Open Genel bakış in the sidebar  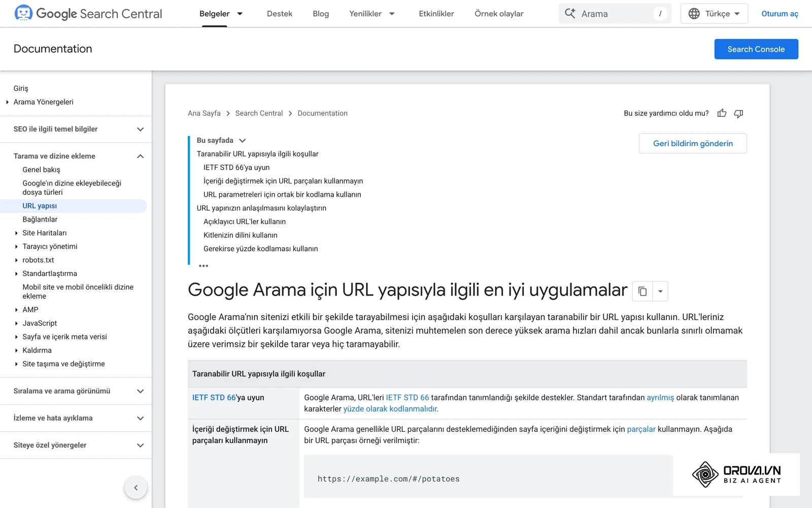(x=41, y=170)
